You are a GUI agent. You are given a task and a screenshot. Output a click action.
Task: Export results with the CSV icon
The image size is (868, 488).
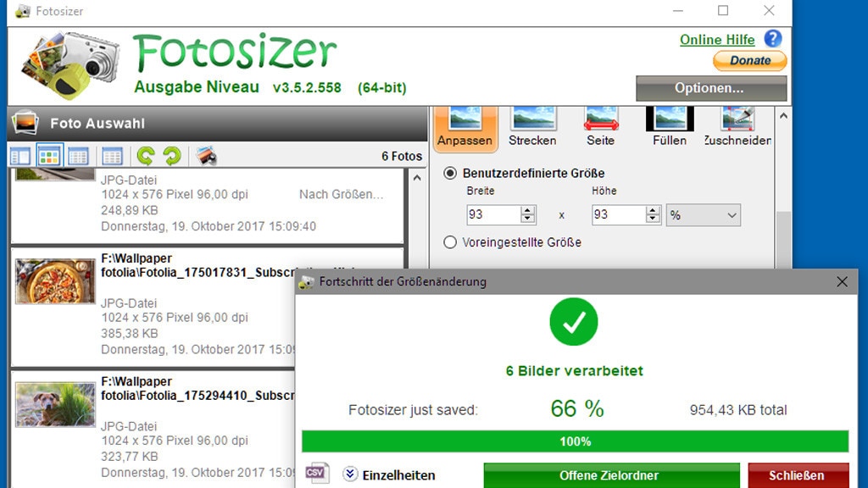pos(317,473)
